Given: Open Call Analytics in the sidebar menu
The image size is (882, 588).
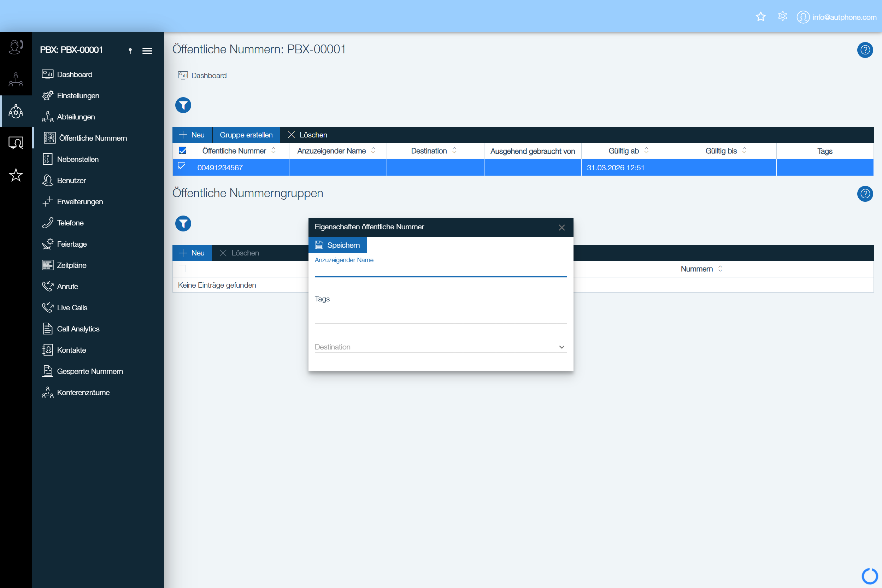Looking at the screenshot, I should point(78,329).
